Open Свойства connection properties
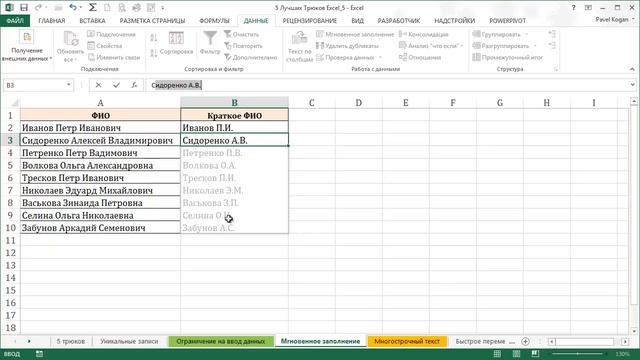The width and height of the screenshot is (640, 360). click(105, 46)
